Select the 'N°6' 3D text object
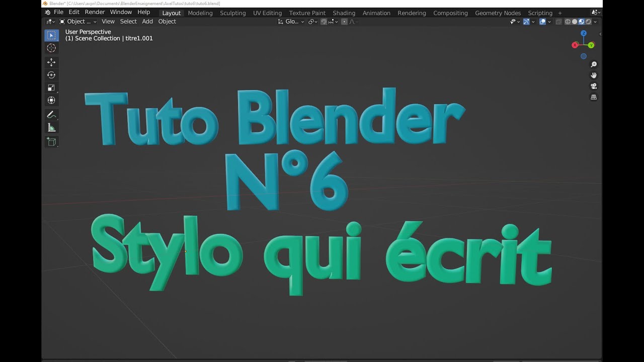 (x=287, y=181)
